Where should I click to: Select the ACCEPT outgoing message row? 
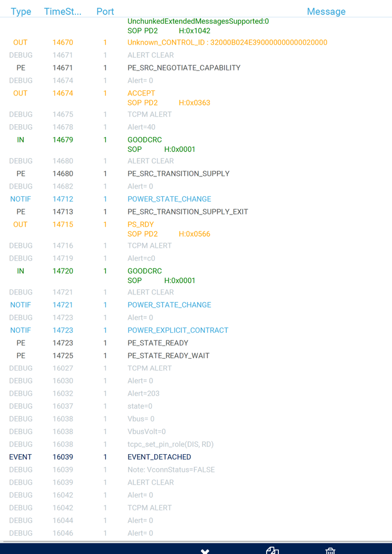click(196, 98)
